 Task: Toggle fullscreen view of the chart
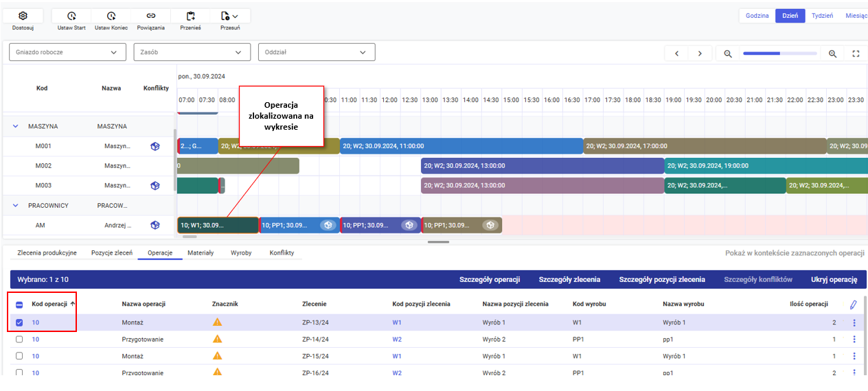856,54
